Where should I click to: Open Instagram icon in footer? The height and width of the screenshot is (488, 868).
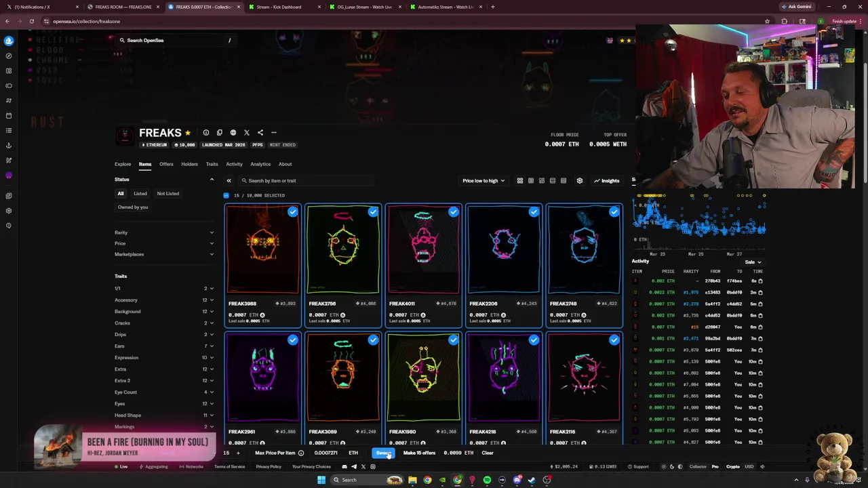372,466
